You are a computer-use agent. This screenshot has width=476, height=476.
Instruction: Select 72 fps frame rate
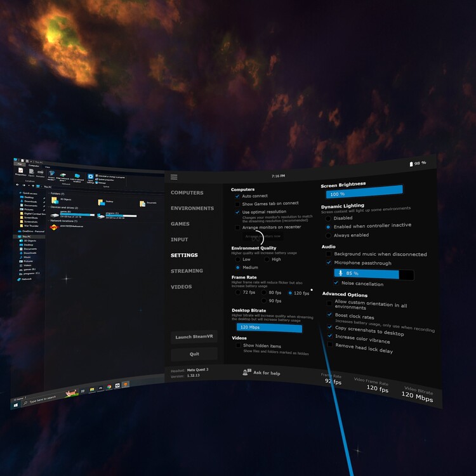coord(238,293)
